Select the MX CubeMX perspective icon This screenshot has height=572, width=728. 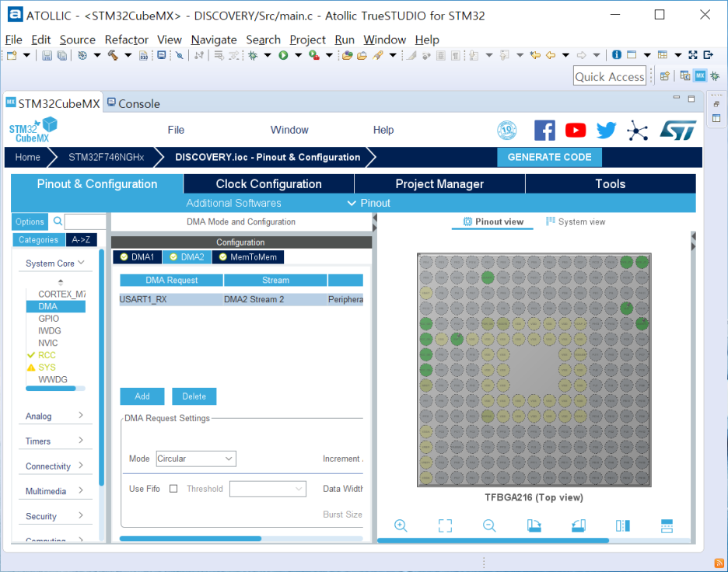click(x=700, y=75)
